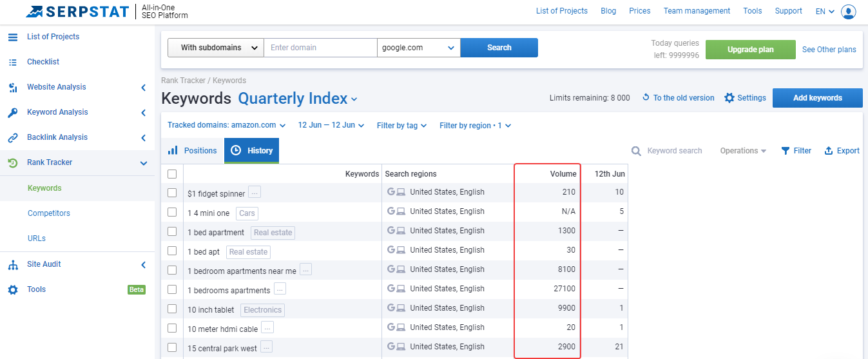Check the 1 bedroom apartments near me checkbox

pos(172,270)
